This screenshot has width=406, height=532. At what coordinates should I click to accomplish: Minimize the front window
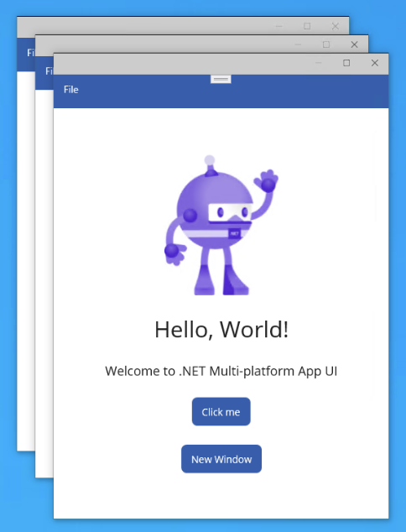tap(318, 63)
